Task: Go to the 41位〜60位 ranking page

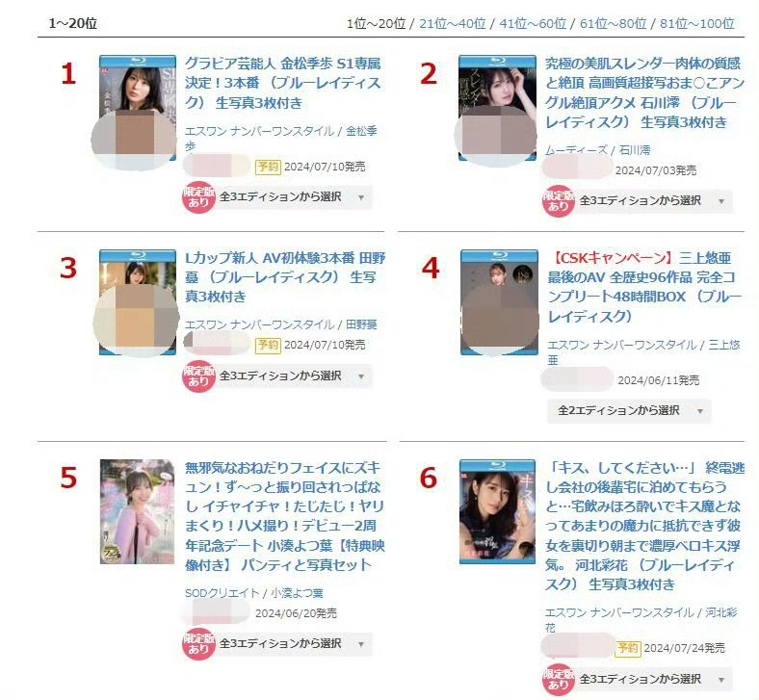Action: pyautogui.click(x=533, y=23)
